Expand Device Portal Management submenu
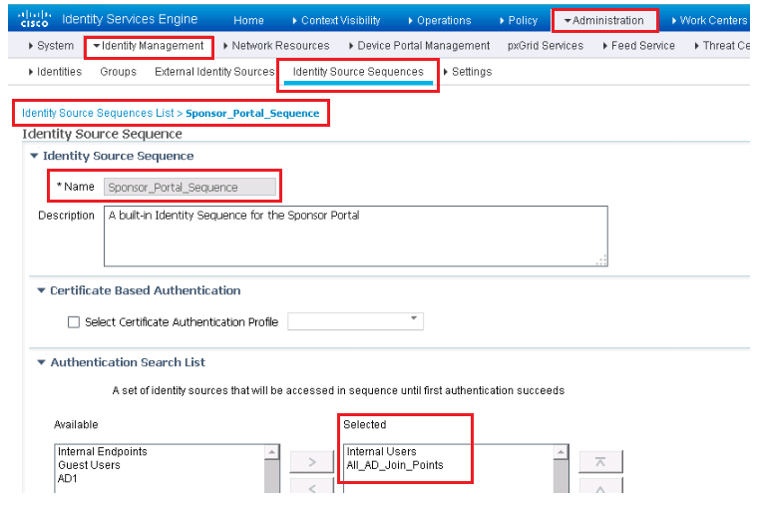Screen dimensions: 759x512 tap(419, 45)
